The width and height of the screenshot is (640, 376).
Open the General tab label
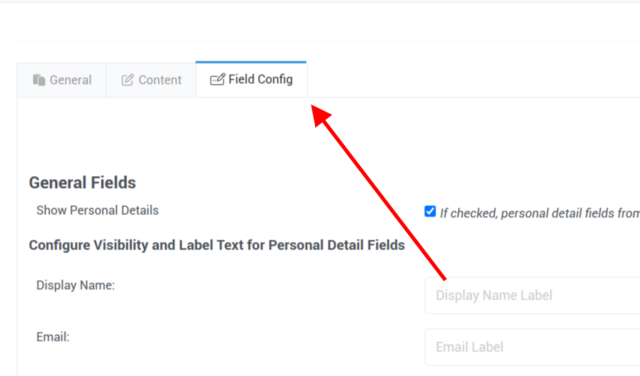[x=71, y=80]
